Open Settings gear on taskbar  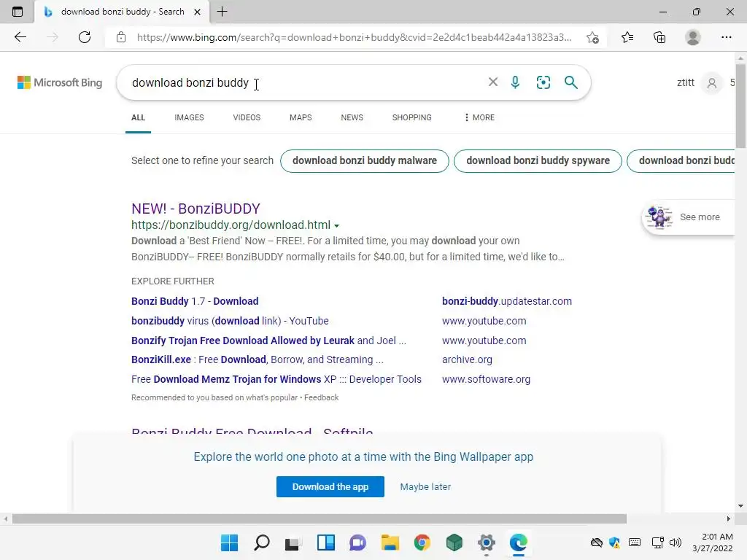(487, 542)
